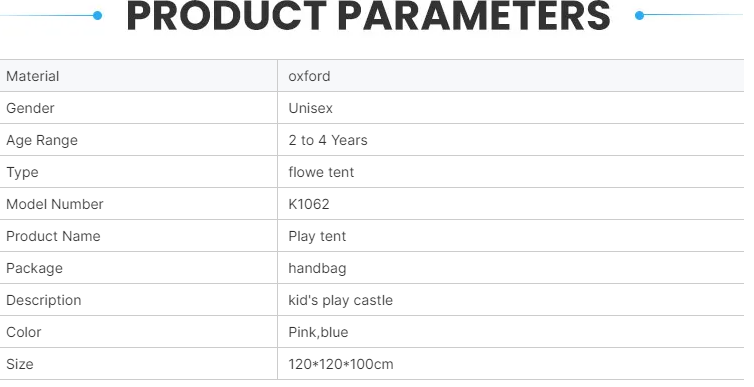The height and width of the screenshot is (387, 754).
Task: Click the oxford material value
Action: click(x=309, y=76)
